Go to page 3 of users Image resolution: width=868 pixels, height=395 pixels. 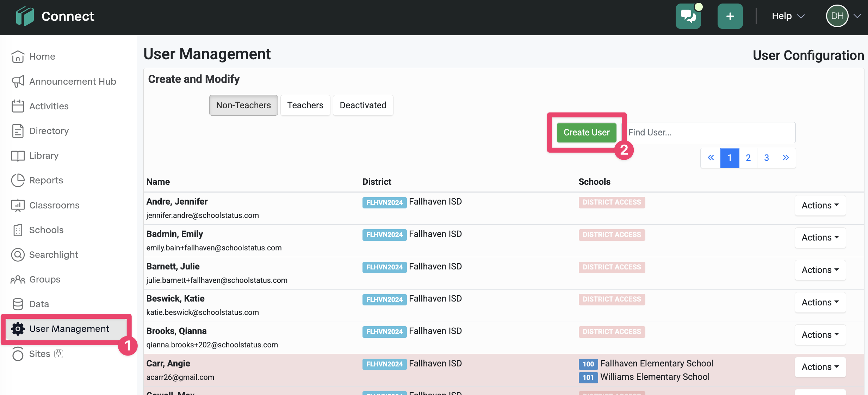click(767, 158)
